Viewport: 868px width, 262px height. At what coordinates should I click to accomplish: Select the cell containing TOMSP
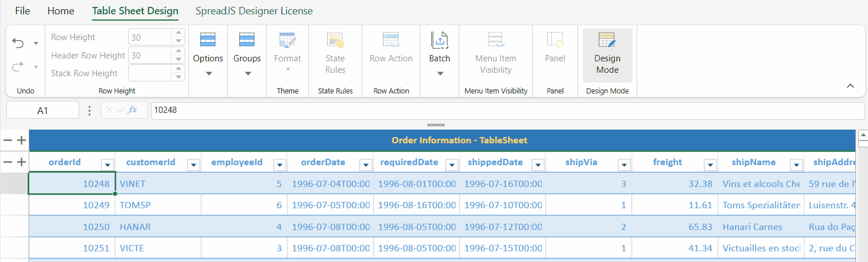(x=158, y=205)
